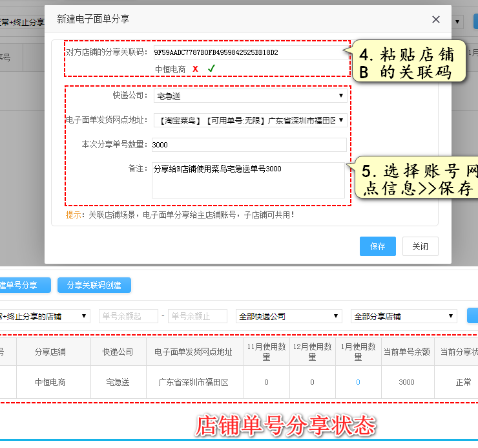Click the blue 0 under 1月使用数量
The image size is (478, 448).
pos(358,382)
